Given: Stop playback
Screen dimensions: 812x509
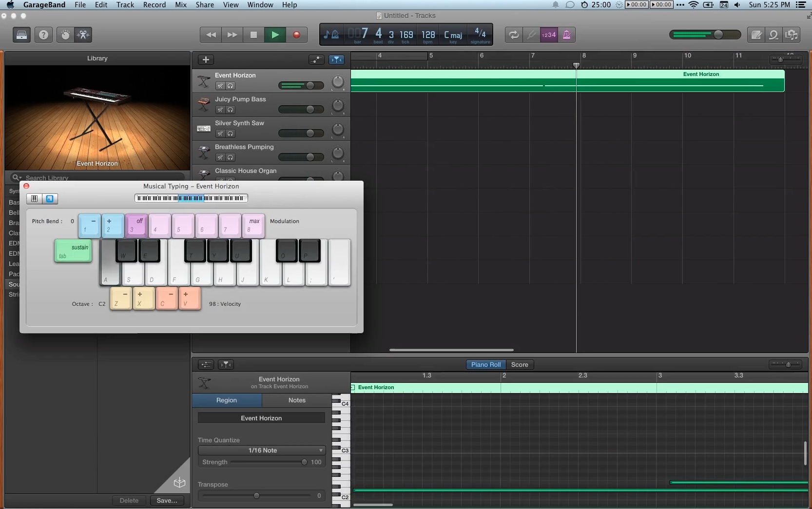Looking at the screenshot, I should (x=253, y=35).
